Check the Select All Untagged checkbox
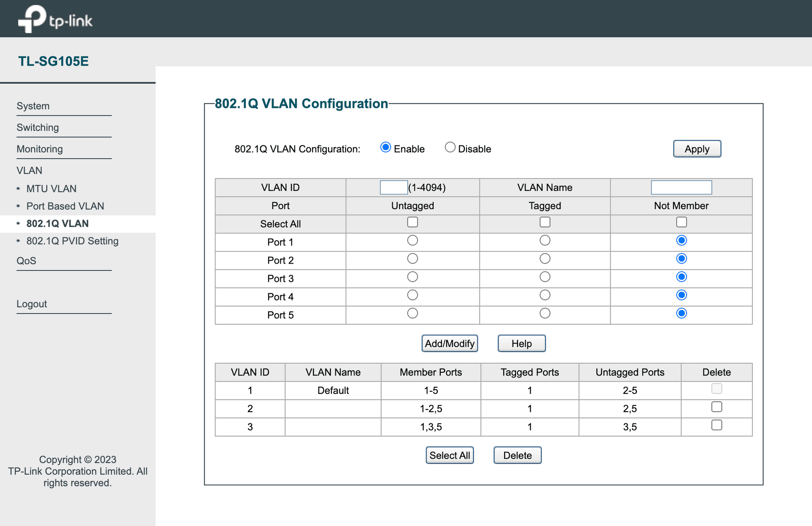Viewport: 812px width, 526px height. (412, 222)
